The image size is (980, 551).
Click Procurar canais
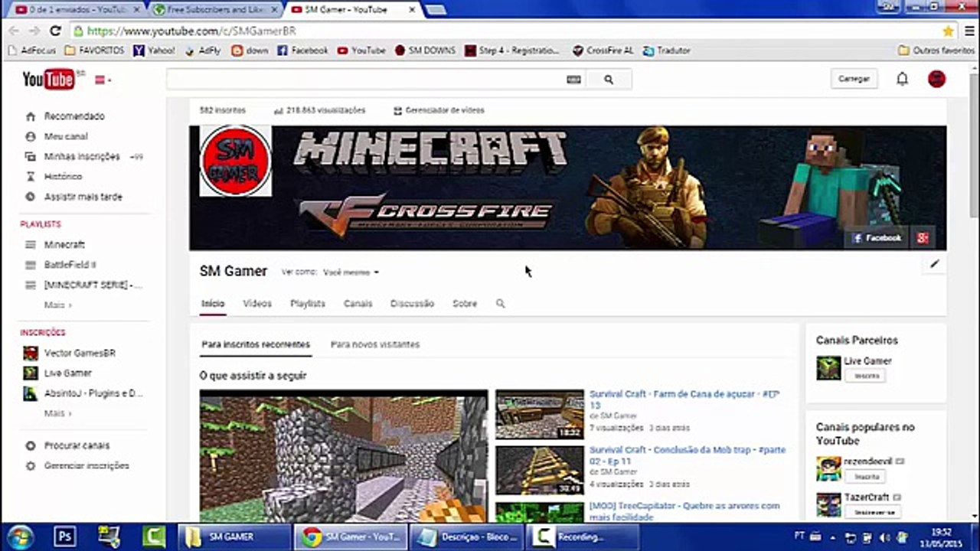point(77,445)
